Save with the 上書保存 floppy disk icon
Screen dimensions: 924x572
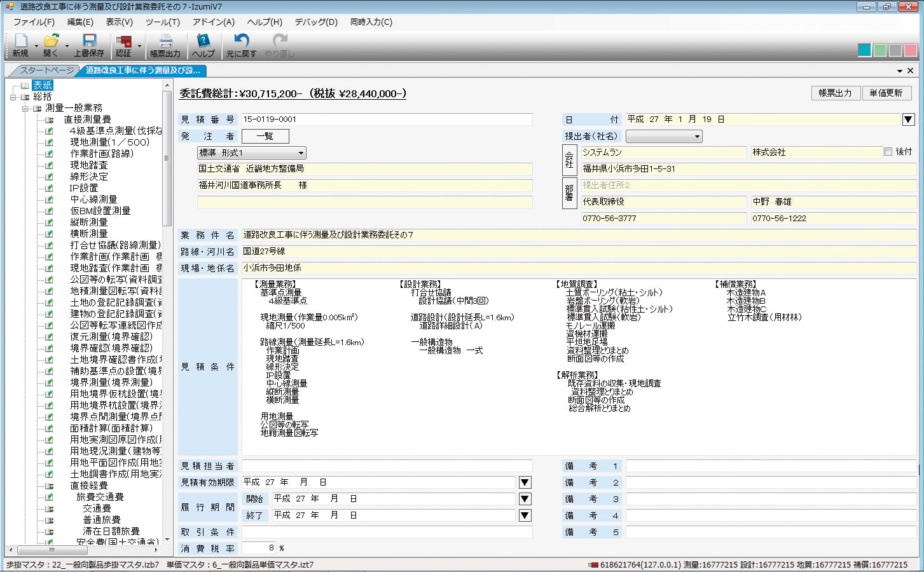pos(88,46)
